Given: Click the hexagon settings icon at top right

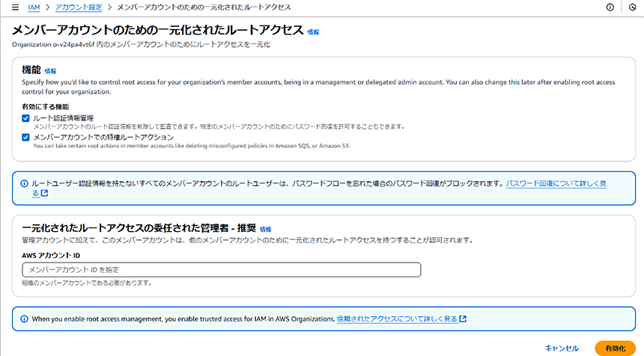Looking at the screenshot, I should coord(633,7).
